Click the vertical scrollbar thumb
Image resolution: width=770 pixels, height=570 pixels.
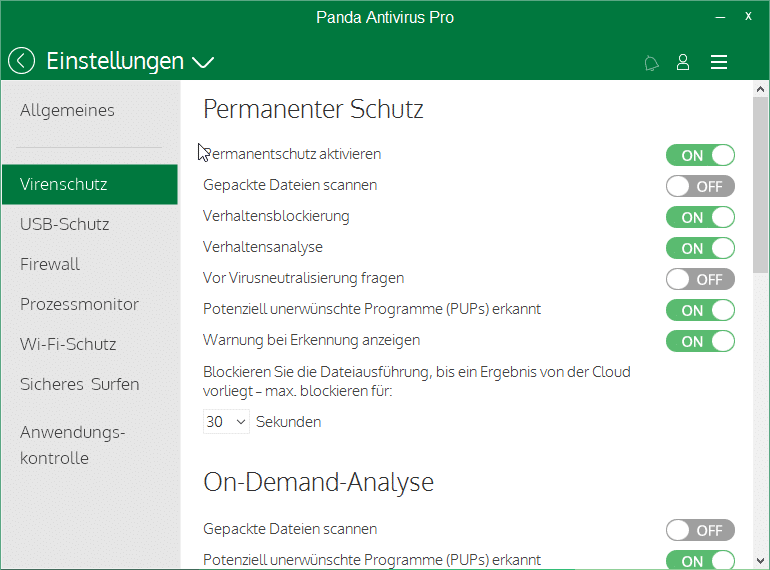760,190
